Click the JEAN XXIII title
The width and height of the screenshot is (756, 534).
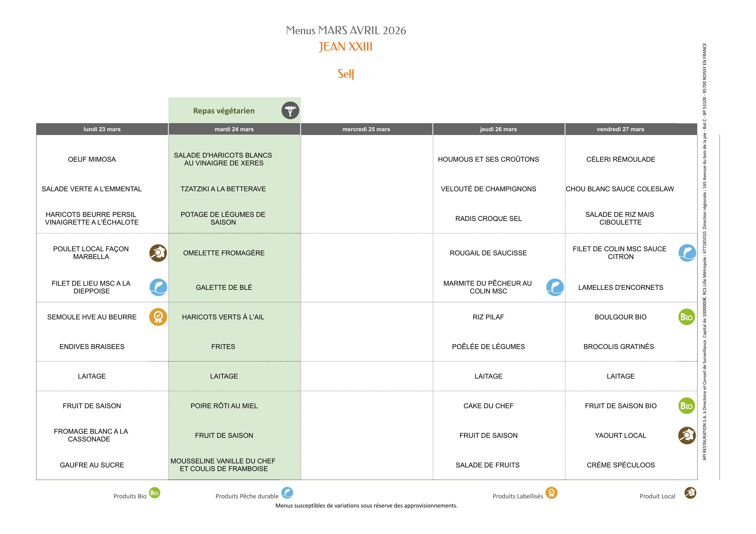[345, 47]
